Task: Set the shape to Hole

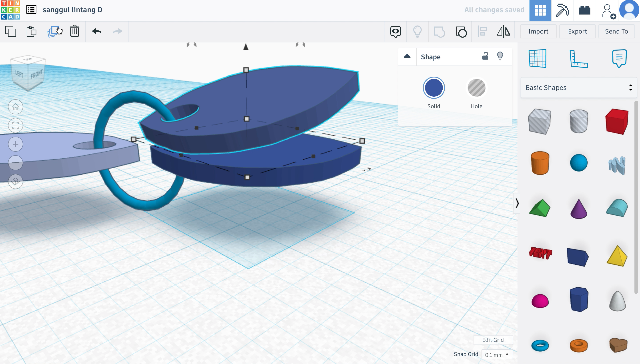Action: tap(476, 88)
